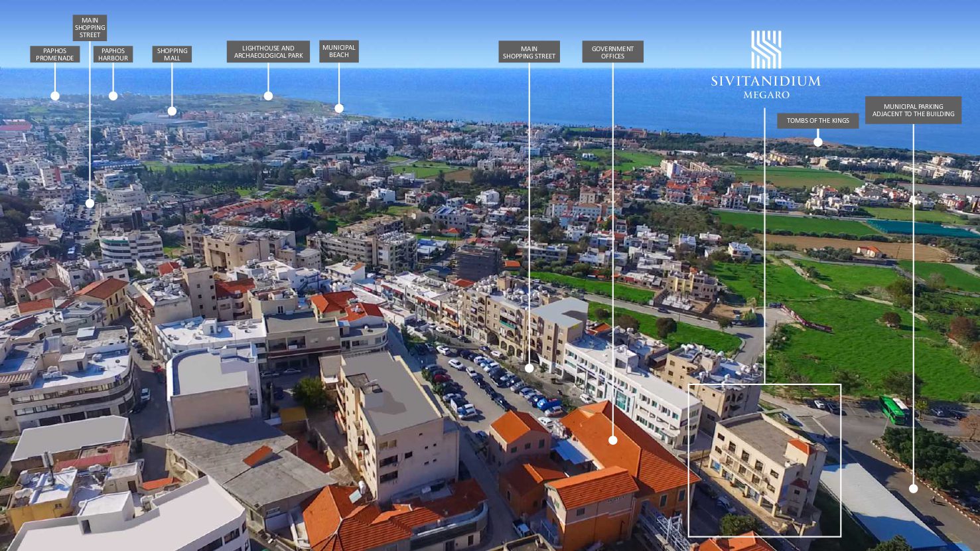
Task: Toggle the right Main Shopping Street marker
Action: (529, 368)
